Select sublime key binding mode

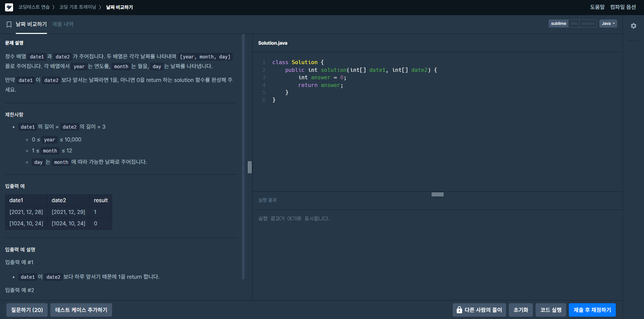558,24
